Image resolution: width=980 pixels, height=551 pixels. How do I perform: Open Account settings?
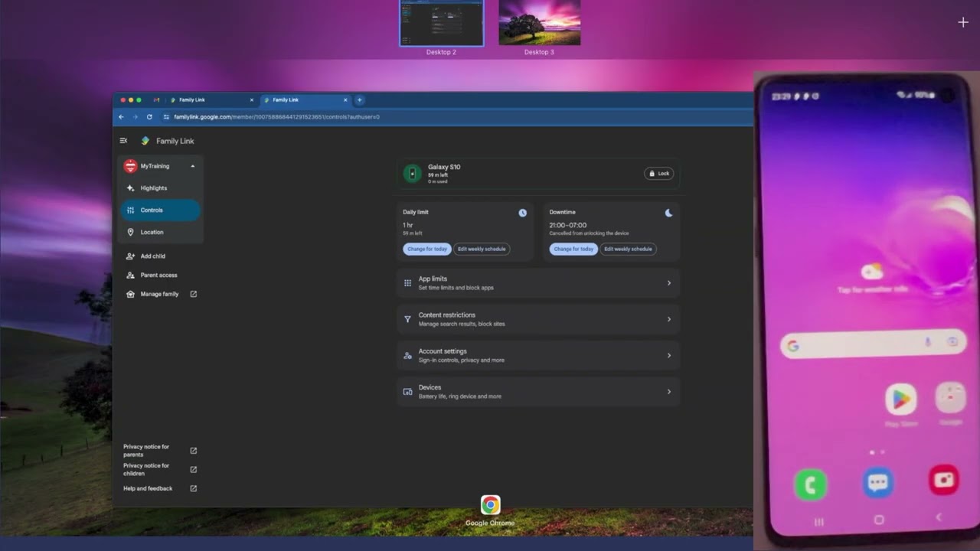coord(538,355)
